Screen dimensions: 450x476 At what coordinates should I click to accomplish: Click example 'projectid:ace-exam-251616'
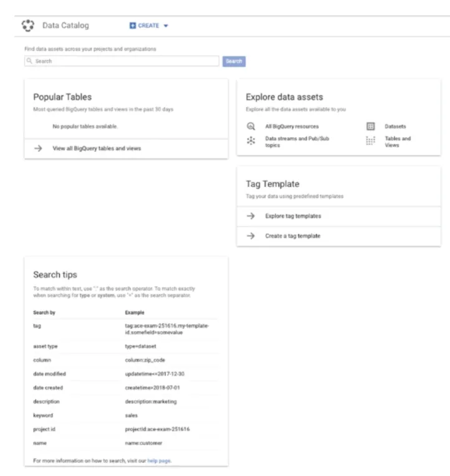tap(157, 429)
